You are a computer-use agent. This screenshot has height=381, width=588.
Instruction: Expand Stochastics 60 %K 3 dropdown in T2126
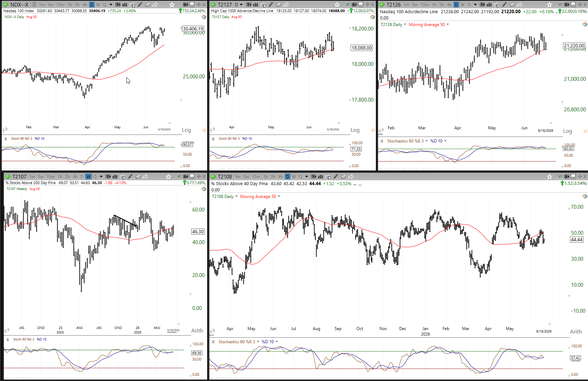tap(427, 141)
